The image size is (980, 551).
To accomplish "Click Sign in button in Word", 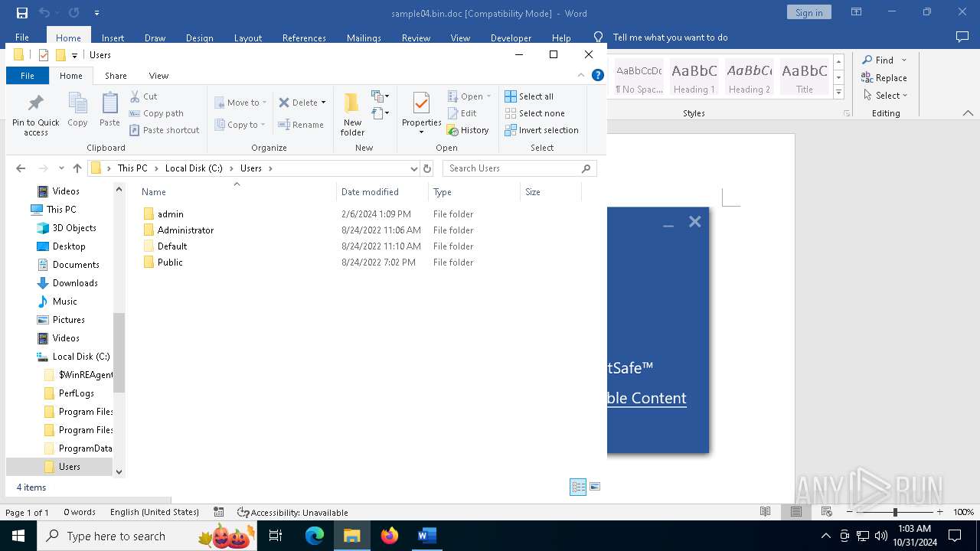I will click(x=808, y=12).
